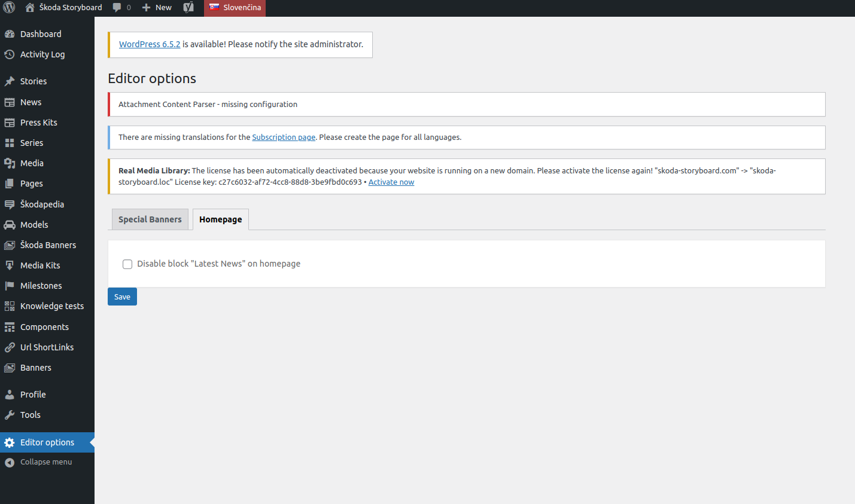Viewport: 855px width, 504px height.
Task: Open the Press Kits menu item
Action: (x=47, y=123)
